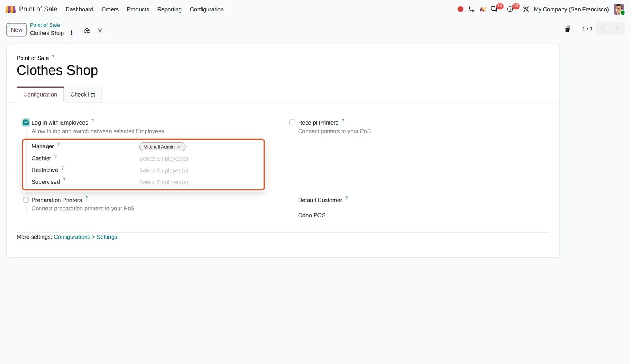The height and width of the screenshot is (364, 631).
Task: Show help for Preparation Printers
Action: [x=86, y=198]
